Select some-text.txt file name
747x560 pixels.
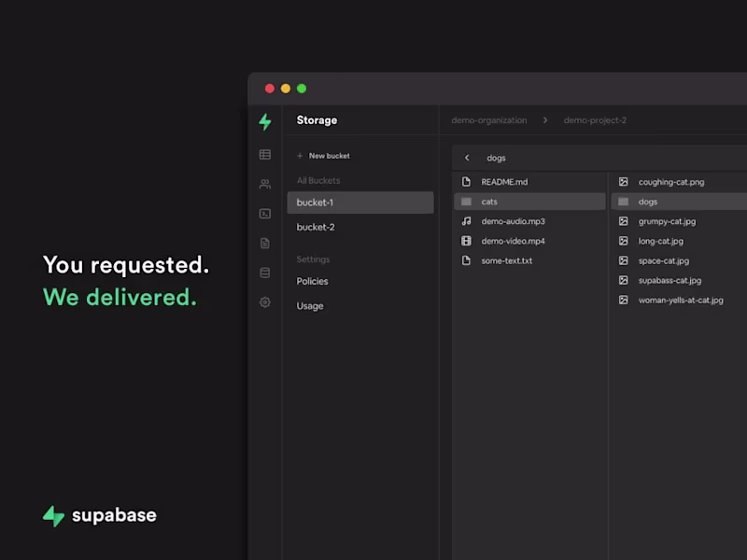507,260
